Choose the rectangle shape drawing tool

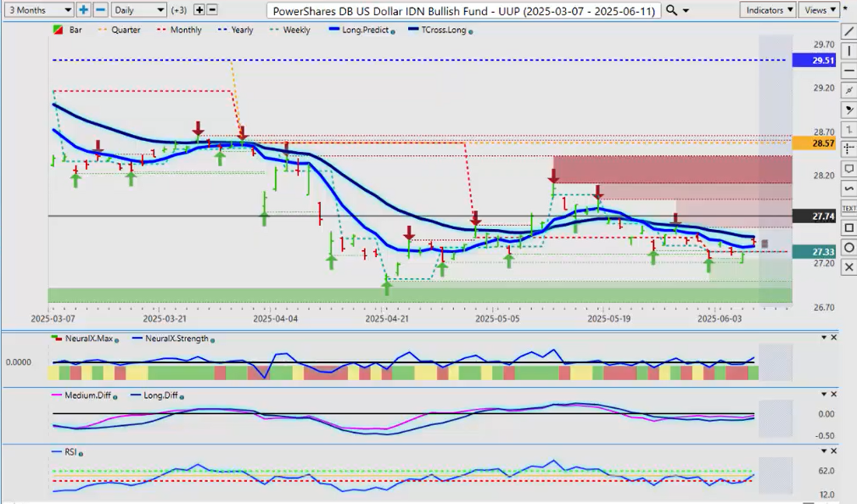coord(848,227)
